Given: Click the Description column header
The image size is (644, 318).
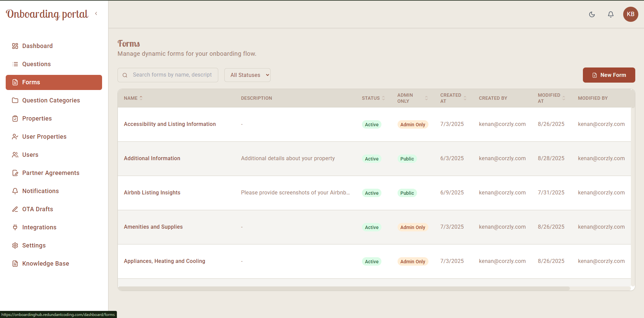Looking at the screenshot, I should click(257, 98).
